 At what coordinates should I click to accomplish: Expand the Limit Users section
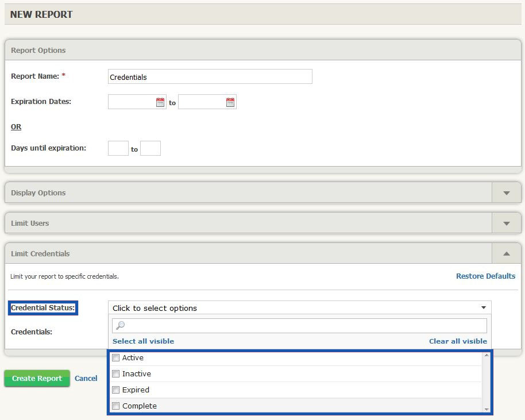506,222
